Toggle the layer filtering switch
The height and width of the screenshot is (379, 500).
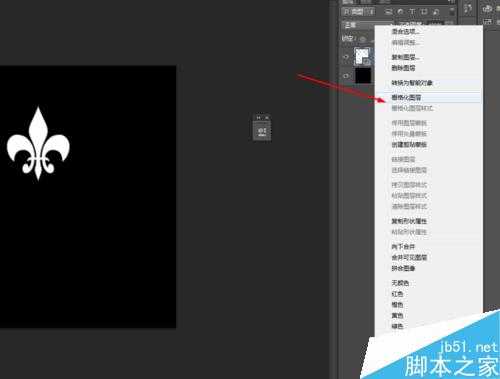pyautogui.click(x=452, y=11)
